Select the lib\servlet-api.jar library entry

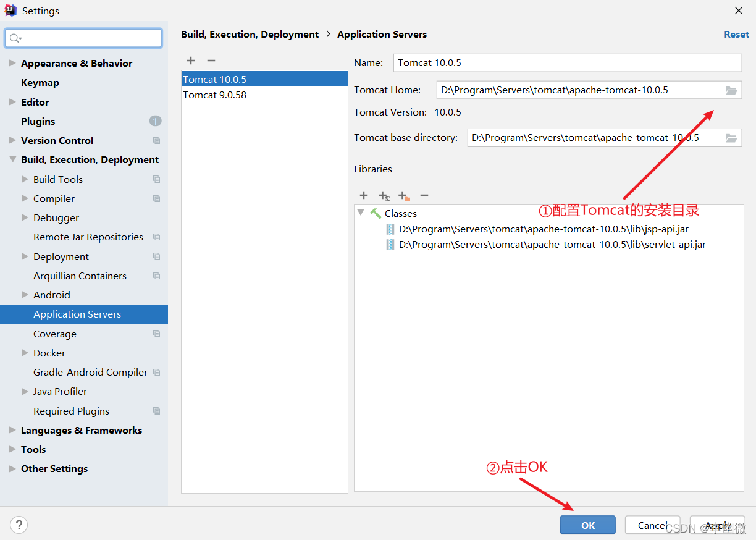click(x=552, y=245)
